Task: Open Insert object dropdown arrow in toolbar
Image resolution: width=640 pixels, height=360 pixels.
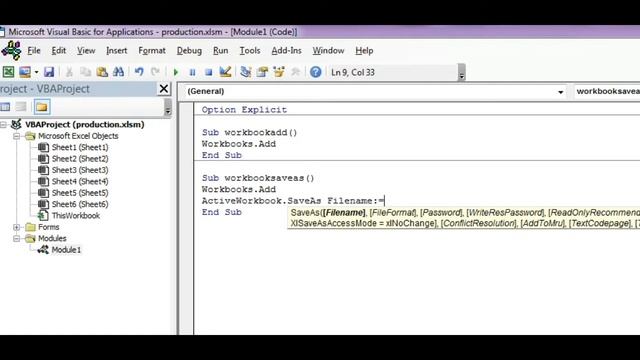Action: [36, 72]
